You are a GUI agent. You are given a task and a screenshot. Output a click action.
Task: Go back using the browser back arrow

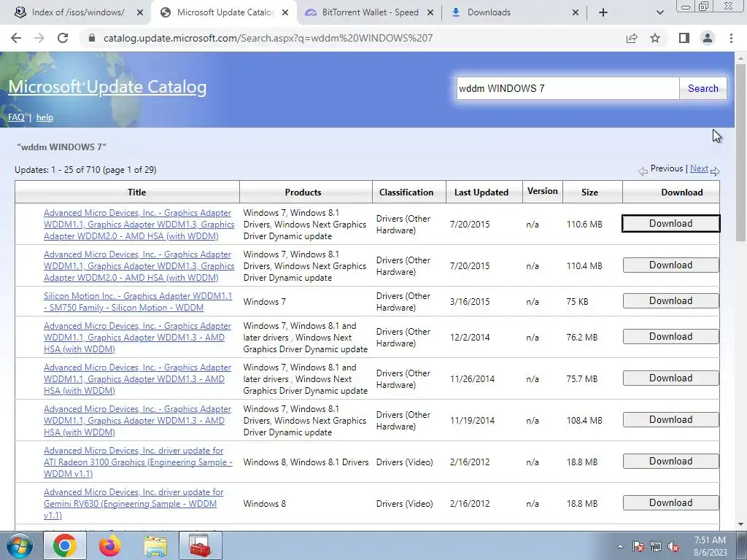(16, 38)
